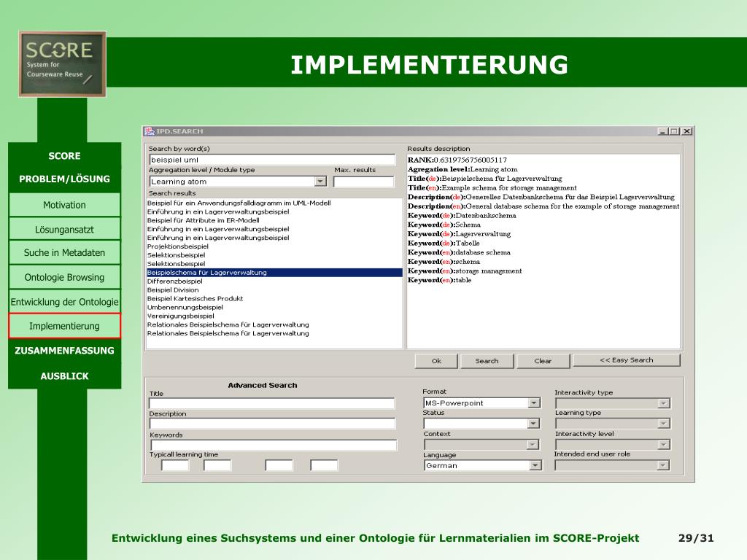Jump to the AUSBLICK section
The width and height of the screenshot is (747, 560).
pyautogui.click(x=64, y=376)
